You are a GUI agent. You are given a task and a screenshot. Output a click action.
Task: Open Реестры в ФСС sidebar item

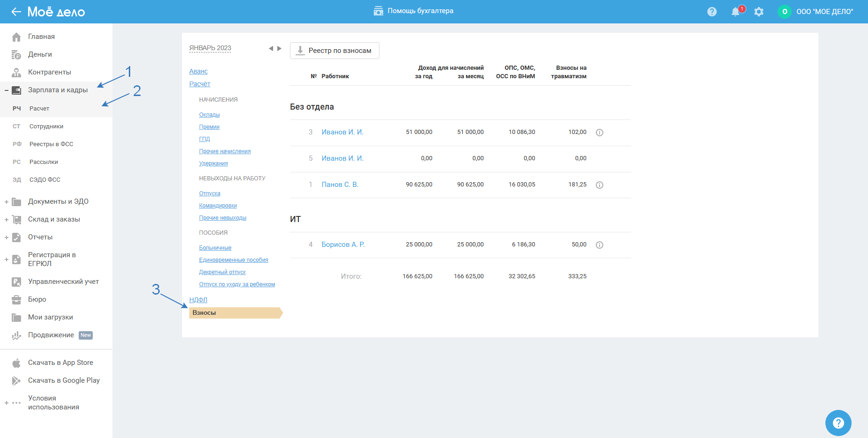tap(51, 144)
